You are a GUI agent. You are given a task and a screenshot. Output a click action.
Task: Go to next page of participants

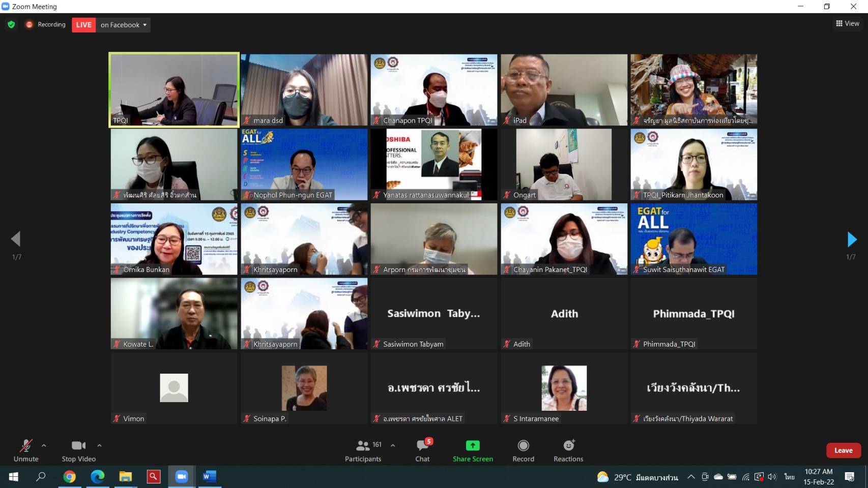[x=852, y=239]
